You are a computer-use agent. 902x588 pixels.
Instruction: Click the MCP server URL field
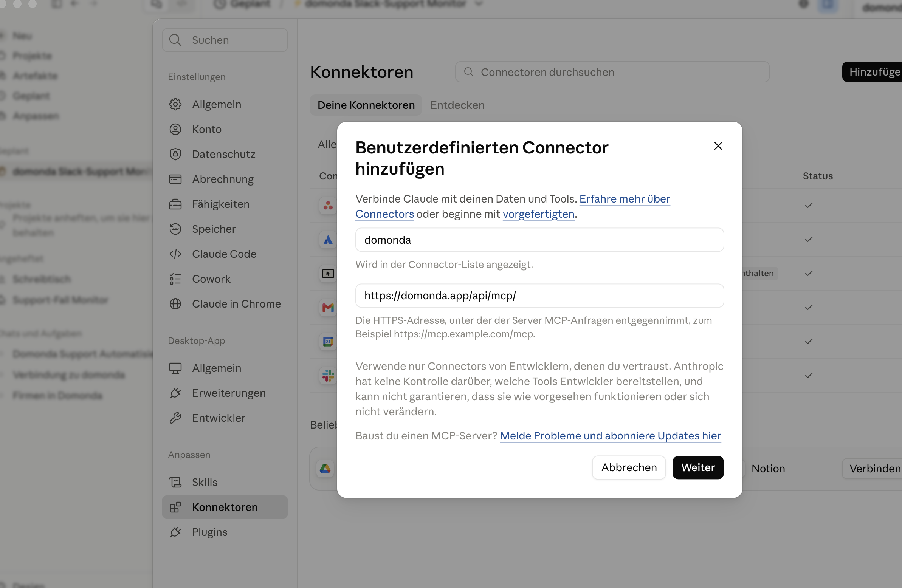(539, 296)
